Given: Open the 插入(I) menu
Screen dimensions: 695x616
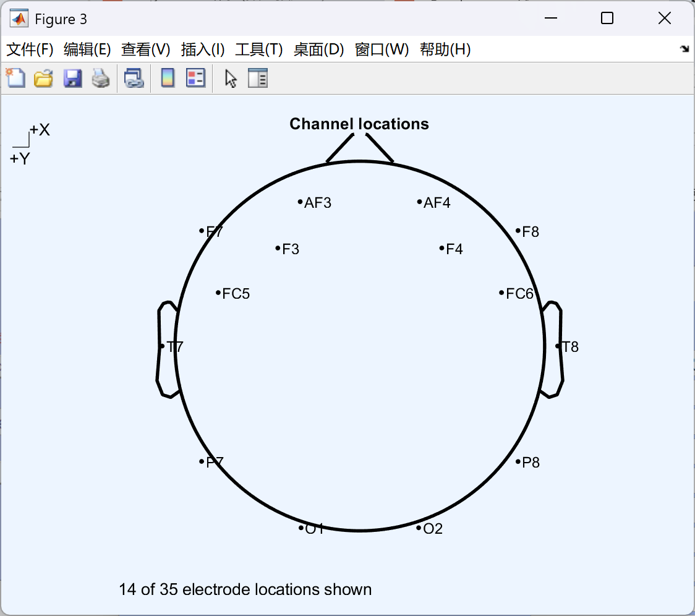Looking at the screenshot, I should (x=203, y=49).
